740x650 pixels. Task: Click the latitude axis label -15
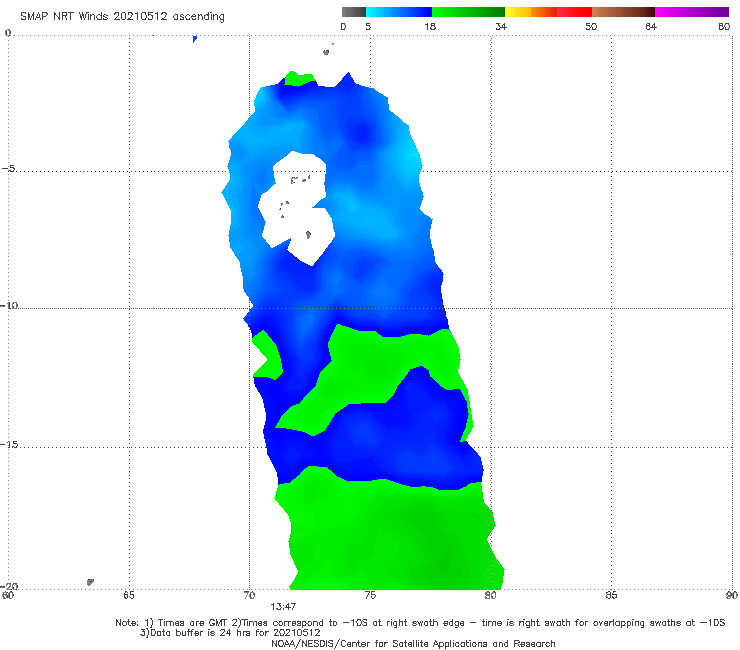pos(9,445)
